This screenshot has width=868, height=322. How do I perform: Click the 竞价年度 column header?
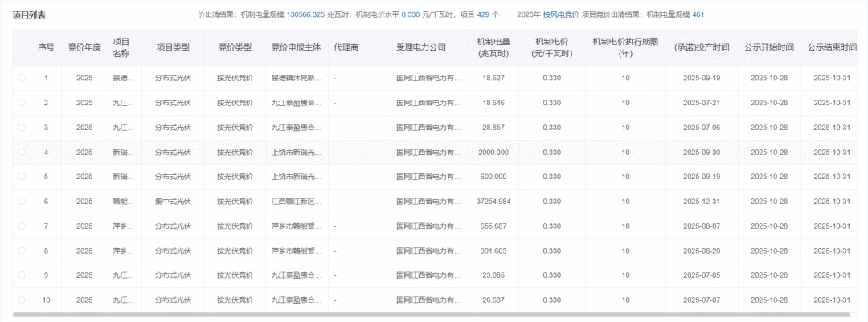84,47
